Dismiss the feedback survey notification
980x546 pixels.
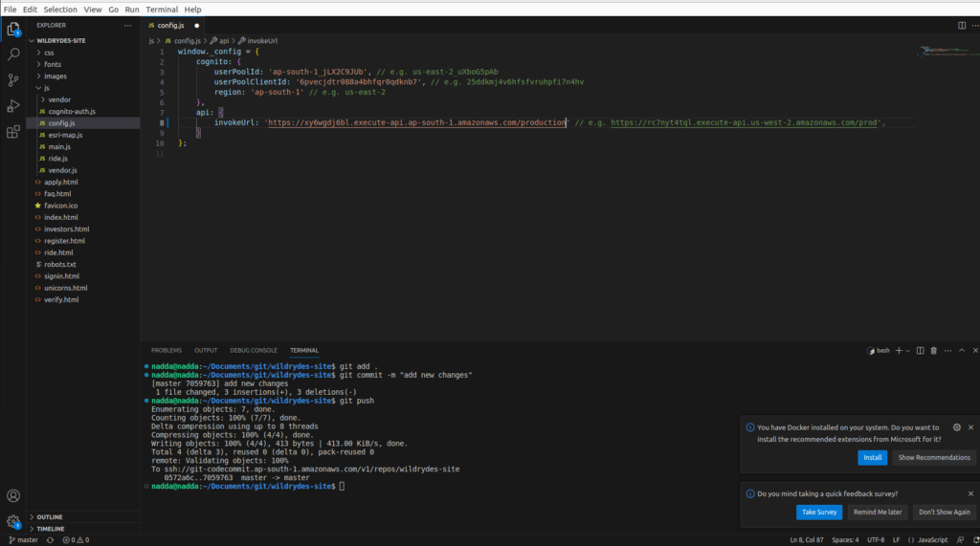point(970,493)
